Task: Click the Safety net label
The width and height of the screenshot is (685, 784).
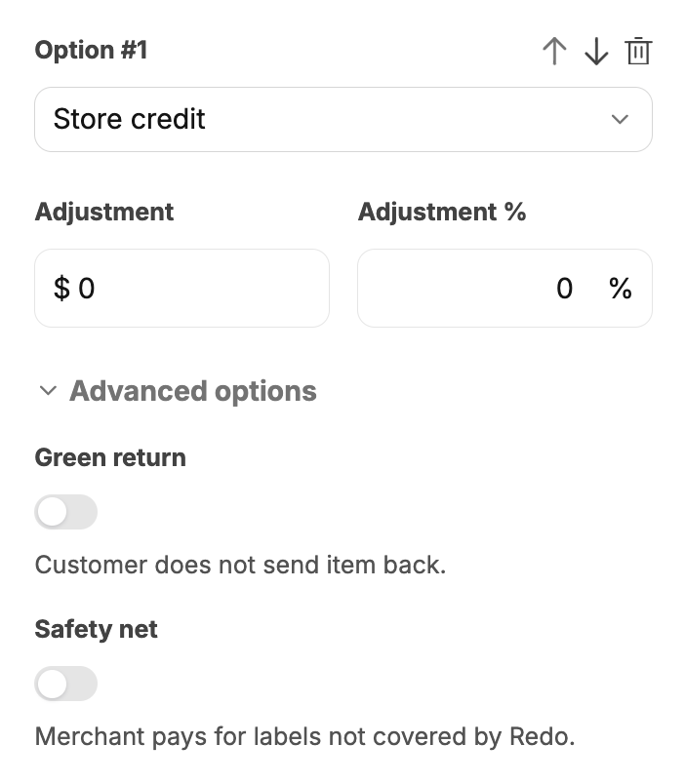Action: pos(96,629)
